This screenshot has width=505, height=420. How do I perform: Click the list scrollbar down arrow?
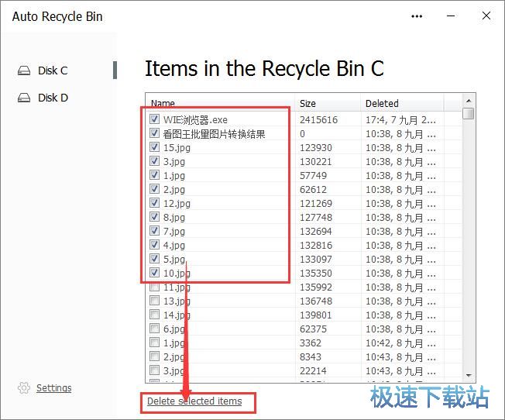[469, 376]
